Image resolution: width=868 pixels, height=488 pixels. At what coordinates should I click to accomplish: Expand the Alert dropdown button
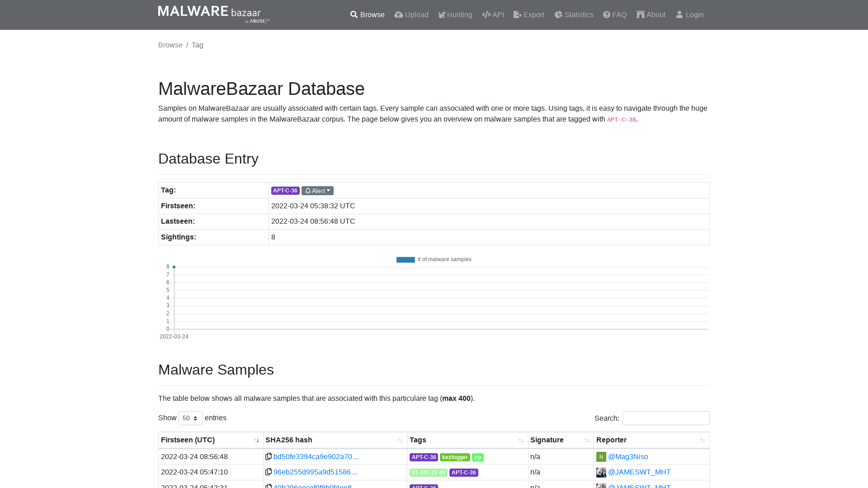(x=317, y=191)
